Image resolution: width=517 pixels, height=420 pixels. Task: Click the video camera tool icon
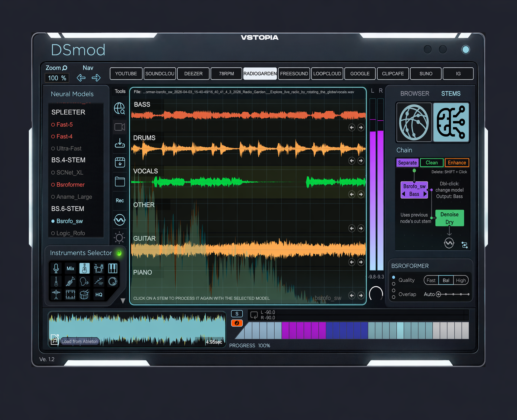pos(120,127)
